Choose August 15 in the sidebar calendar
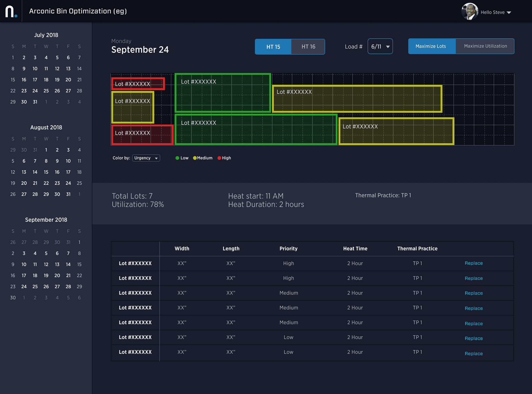 point(46,172)
